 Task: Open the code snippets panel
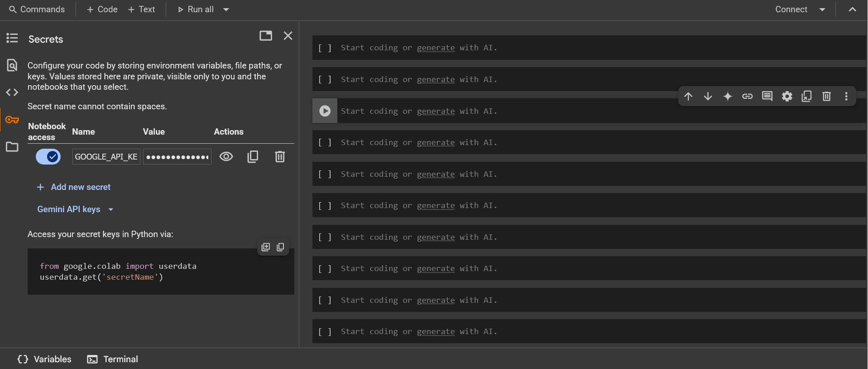[12, 92]
